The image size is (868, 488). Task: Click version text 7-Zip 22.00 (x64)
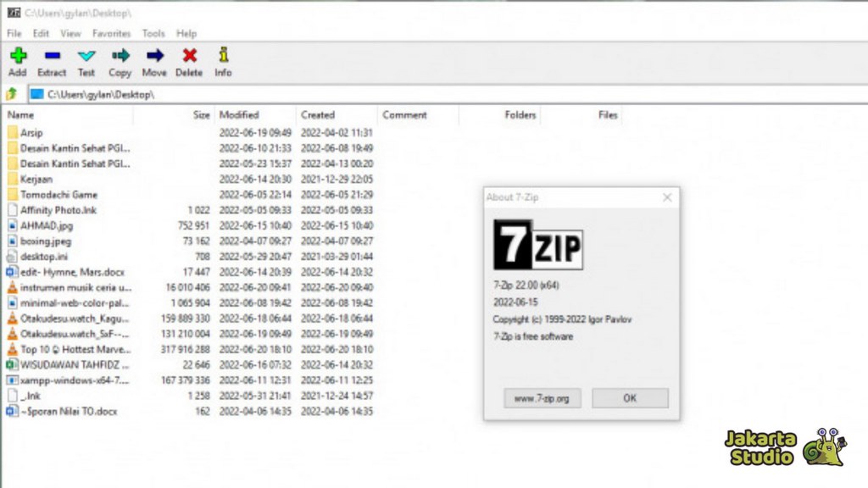[526, 286]
